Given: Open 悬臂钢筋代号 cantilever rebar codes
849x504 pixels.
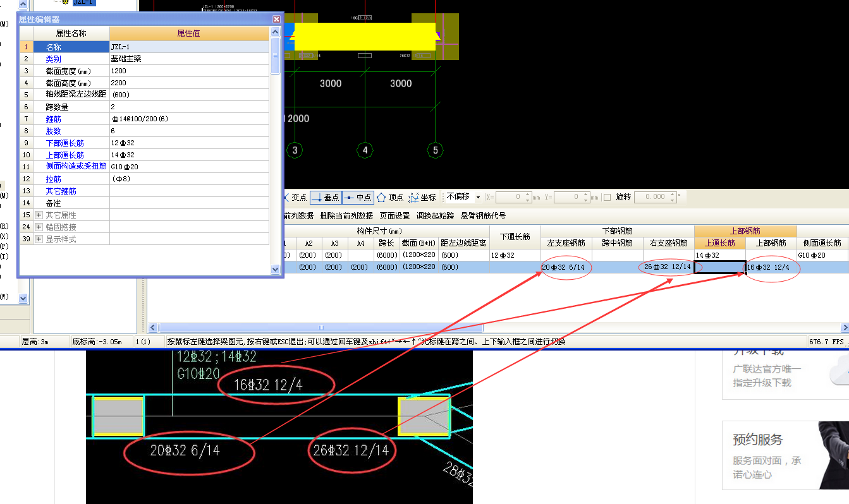Looking at the screenshot, I should tap(483, 215).
